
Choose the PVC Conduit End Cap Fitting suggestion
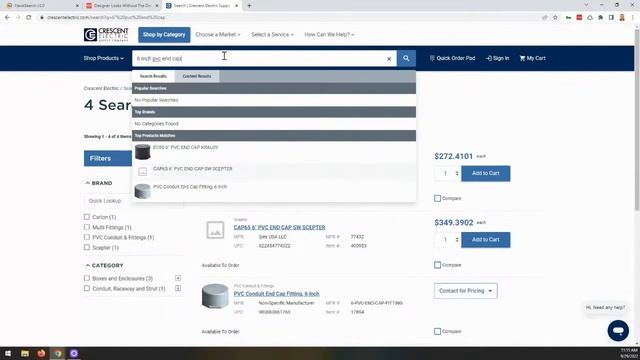[x=190, y=187]
